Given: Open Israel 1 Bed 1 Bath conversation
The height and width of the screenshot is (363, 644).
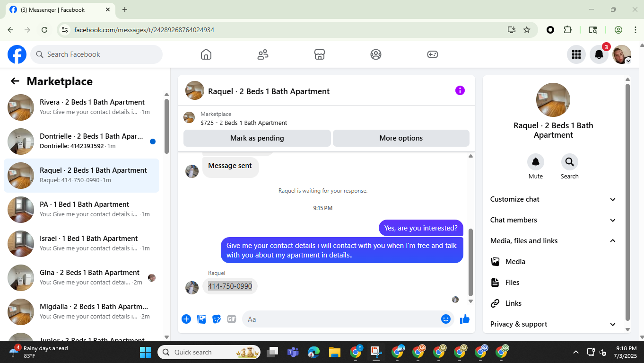Looking at the screenshot, I should point(81,244).
